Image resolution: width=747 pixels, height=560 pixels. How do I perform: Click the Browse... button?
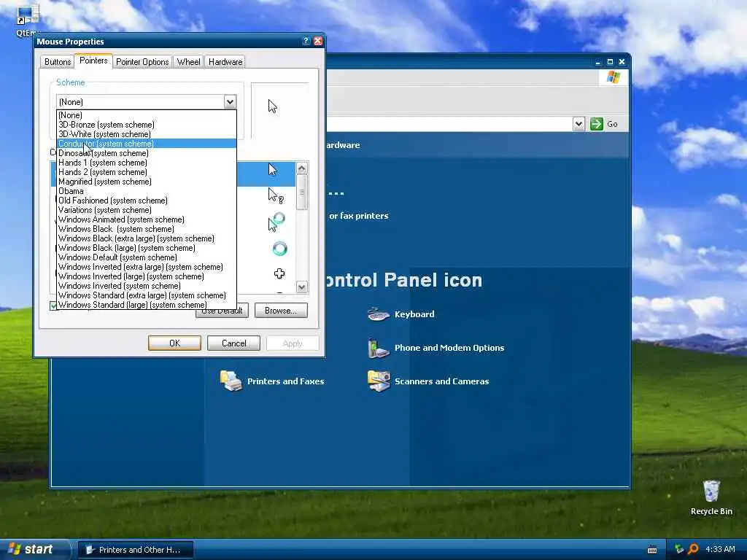281,311
